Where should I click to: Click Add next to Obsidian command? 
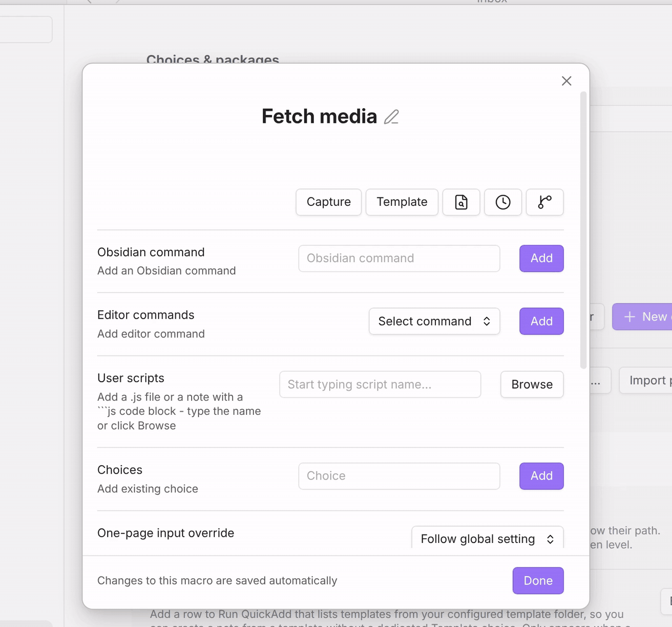(542, 258)
